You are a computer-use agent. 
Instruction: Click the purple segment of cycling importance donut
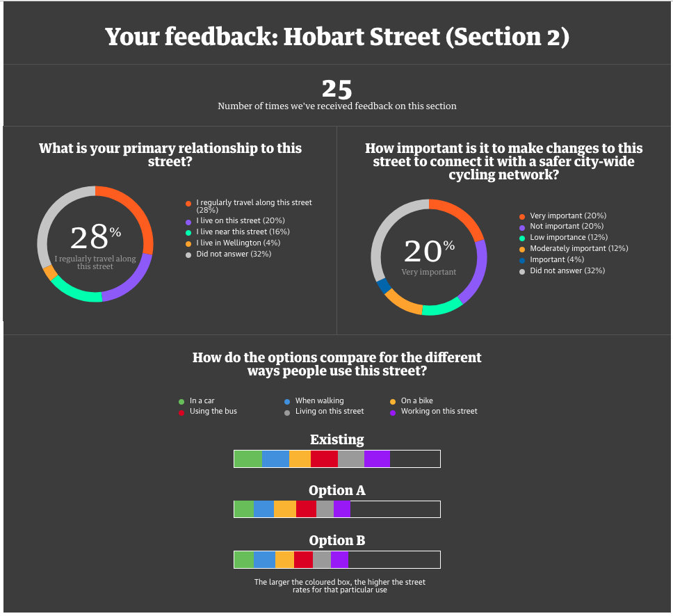pyautogui.click(x=474, y=271)
